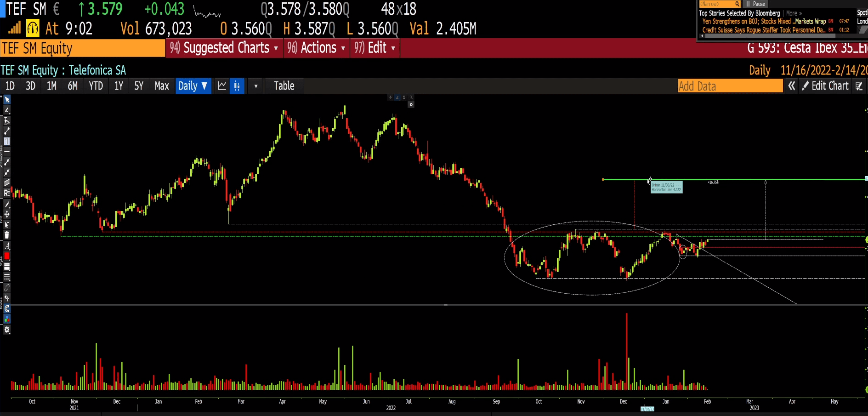Click the horizontal line origin tooltip

click(666, 187)
